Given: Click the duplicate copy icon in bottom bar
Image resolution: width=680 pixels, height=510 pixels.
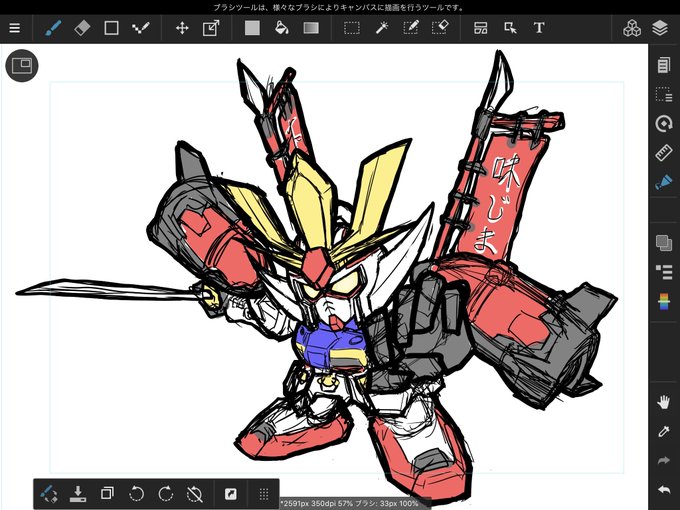Looking at the screenshot, I should point(107,494).
